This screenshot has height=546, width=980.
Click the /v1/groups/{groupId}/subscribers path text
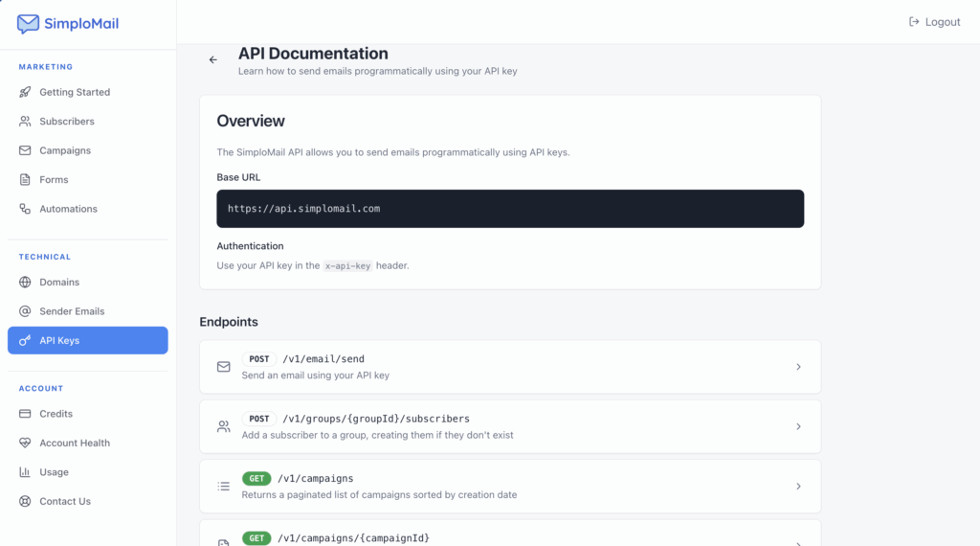click(x=375, y=419)
